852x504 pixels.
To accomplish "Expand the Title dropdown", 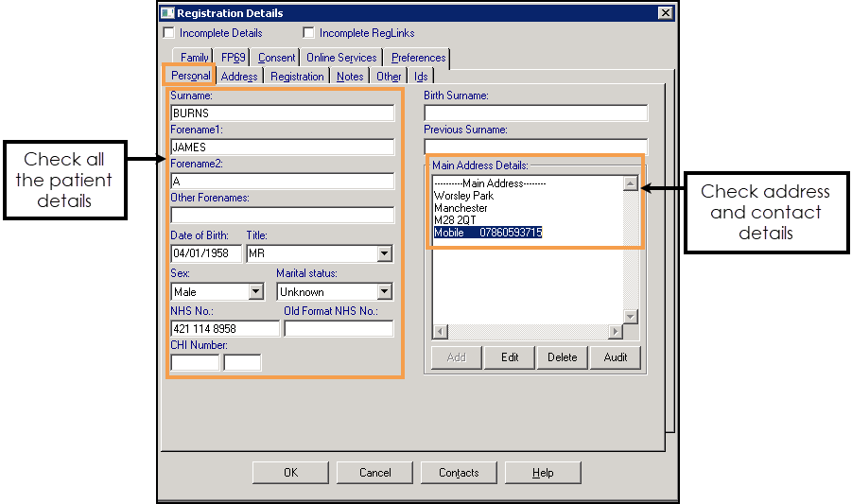I will pos(384,253).
